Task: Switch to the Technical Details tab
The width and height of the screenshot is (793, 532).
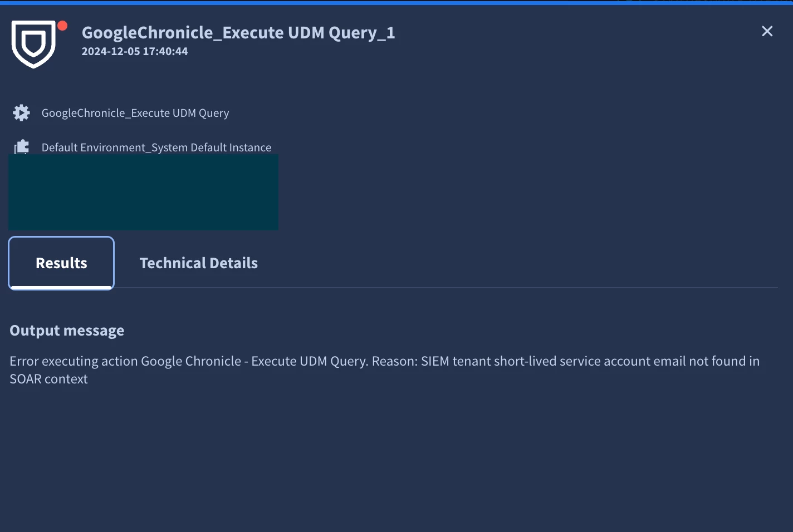Action: point(199,263)
